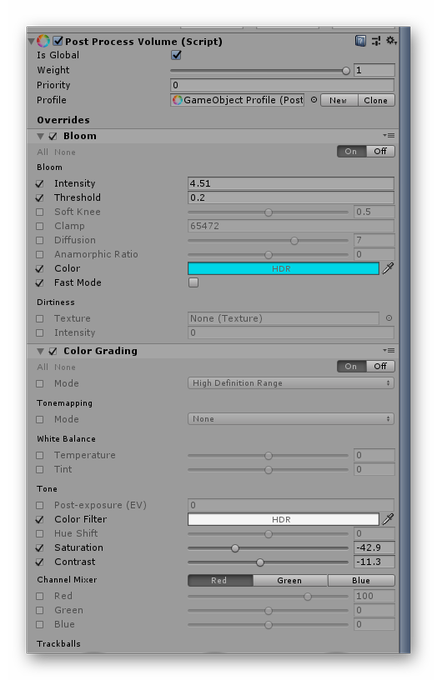Click Clone profile button
This screenshot has width=437, height=680.
(376, 100)
